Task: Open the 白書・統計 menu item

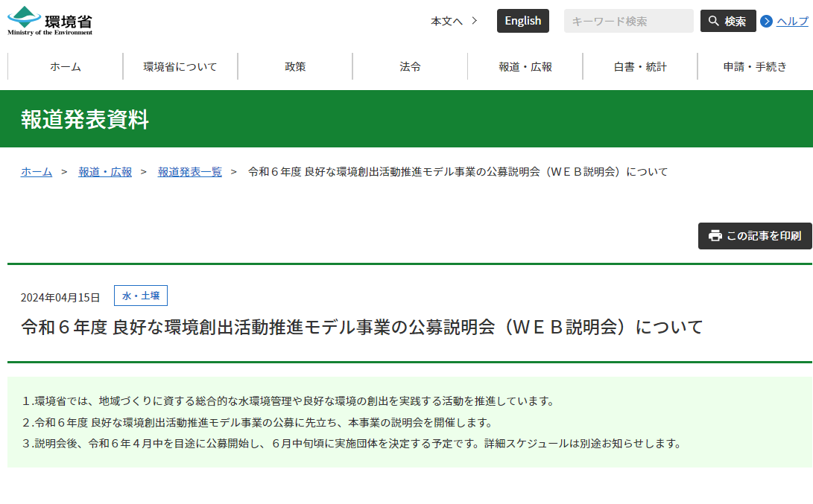Action: click(640, 66)
